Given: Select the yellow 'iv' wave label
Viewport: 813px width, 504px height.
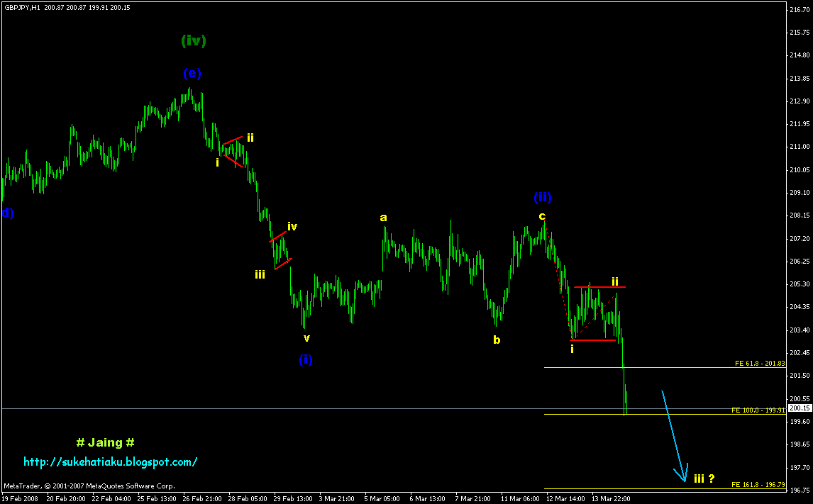Looking at the screenshot, I should tap(292, 226).
